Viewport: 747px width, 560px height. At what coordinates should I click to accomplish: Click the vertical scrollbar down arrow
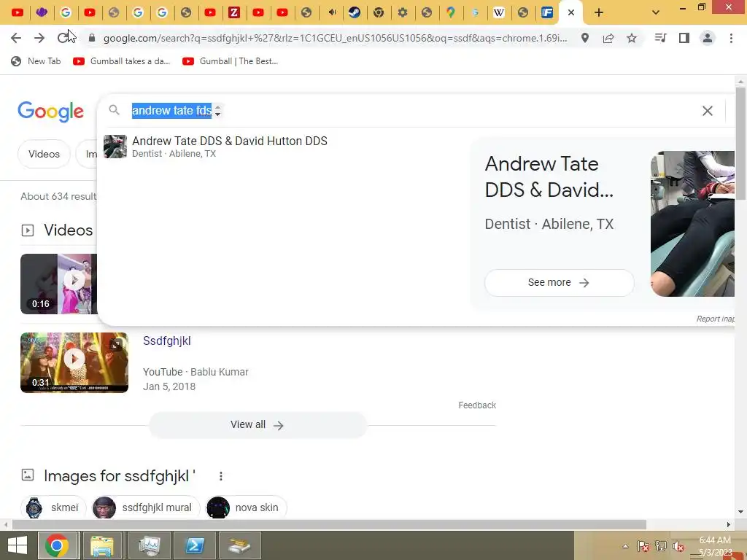pyautogui.click(x=740, y=512)
